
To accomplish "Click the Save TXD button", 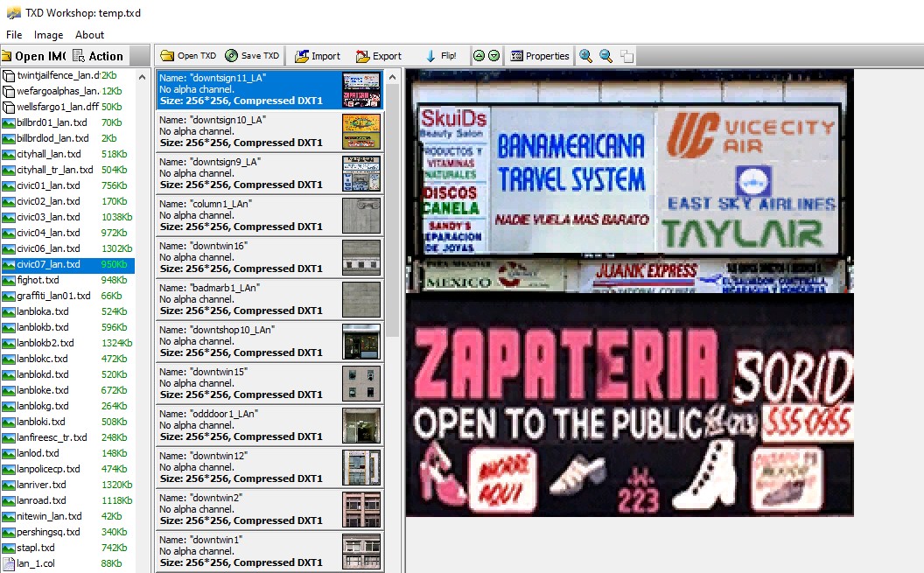I will coord(252,56).
